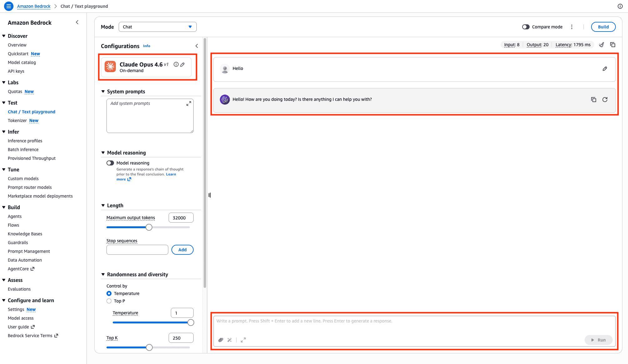
Task: Collapse the Randomness and diversity section
Action: click(103, 274)
